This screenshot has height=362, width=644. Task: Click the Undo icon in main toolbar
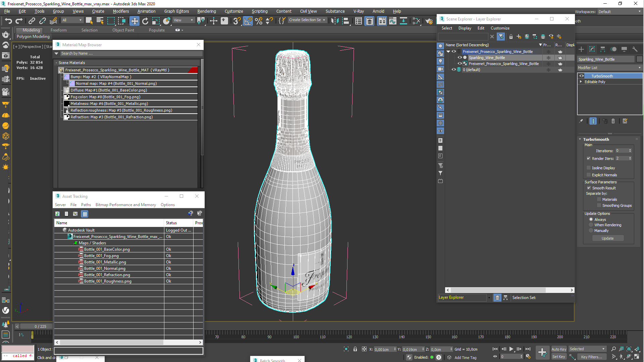[x=8, y=21]
